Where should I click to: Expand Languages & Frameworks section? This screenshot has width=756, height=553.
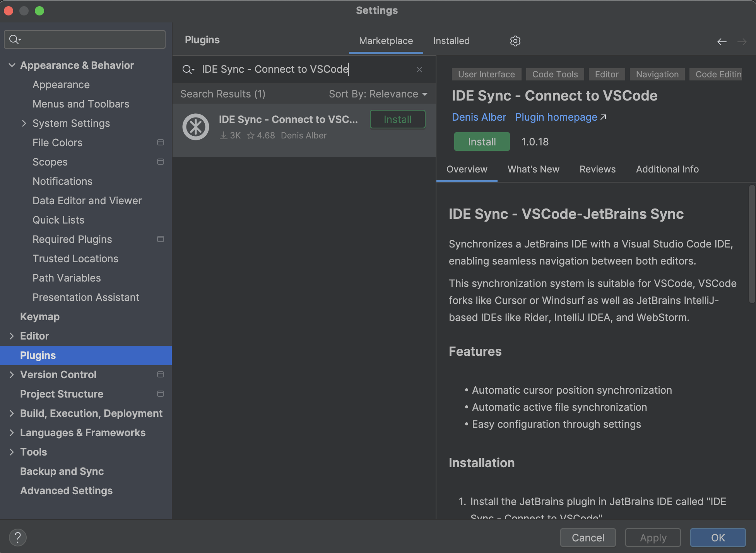click(12, 433)
